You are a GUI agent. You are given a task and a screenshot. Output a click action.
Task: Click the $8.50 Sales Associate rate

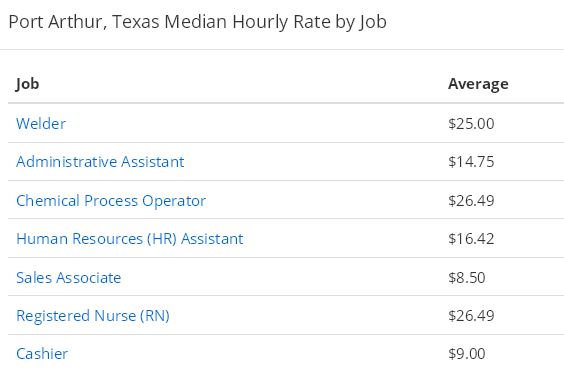pos(467,277)
